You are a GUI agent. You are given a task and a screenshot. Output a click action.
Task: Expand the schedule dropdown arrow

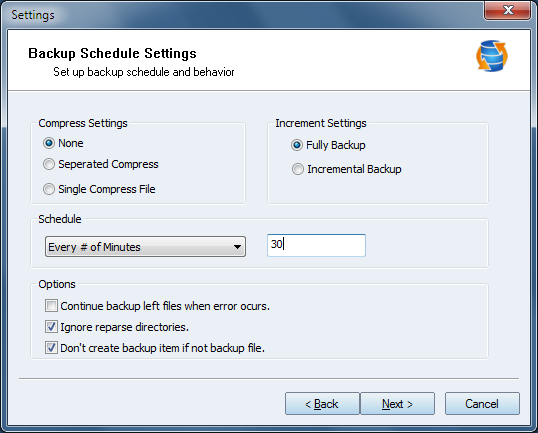pyautogui.click(x=237, y=247)
